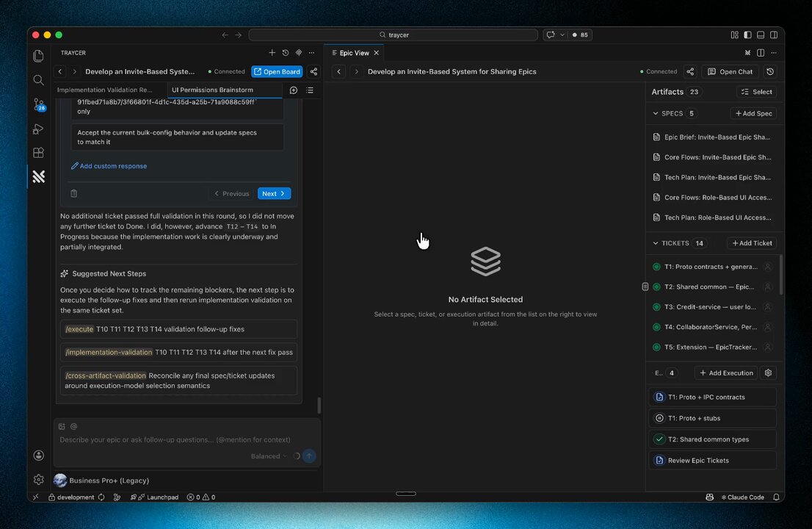This screenshot has height=529, width=812.
Task: Open the Traycer icon in activity bar
Action: 39,176
